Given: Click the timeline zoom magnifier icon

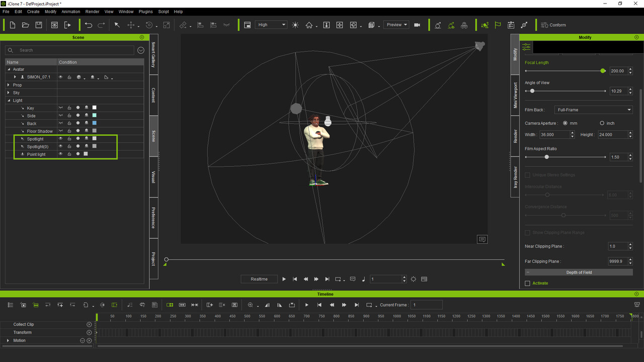Looking at the screenshot, I should click(250, 305).
